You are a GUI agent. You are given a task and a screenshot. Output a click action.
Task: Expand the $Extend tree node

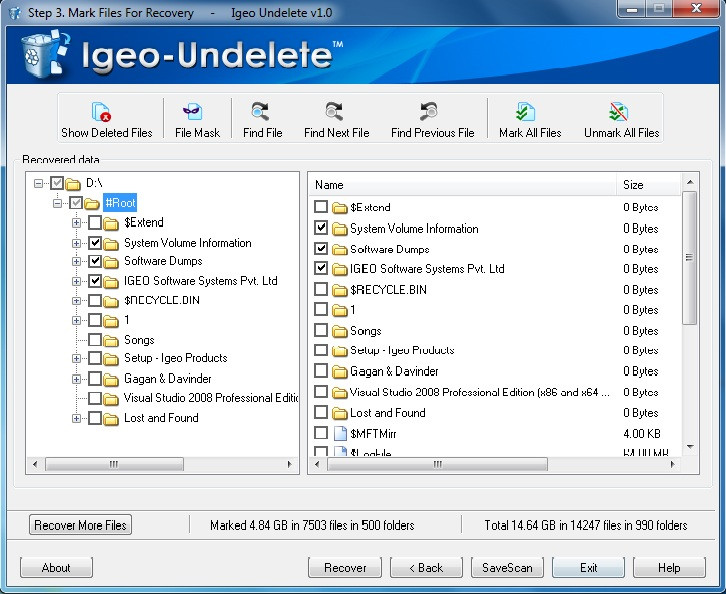click(76, 223)
